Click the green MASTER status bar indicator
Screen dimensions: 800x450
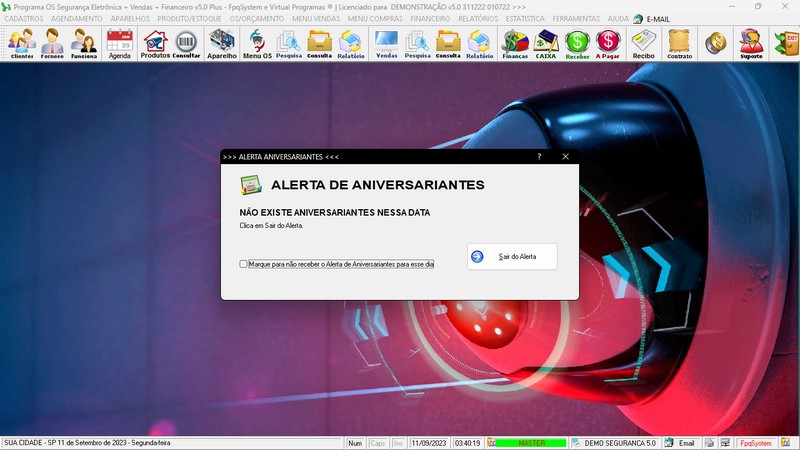pyautogui.click(x=531, y=443)
